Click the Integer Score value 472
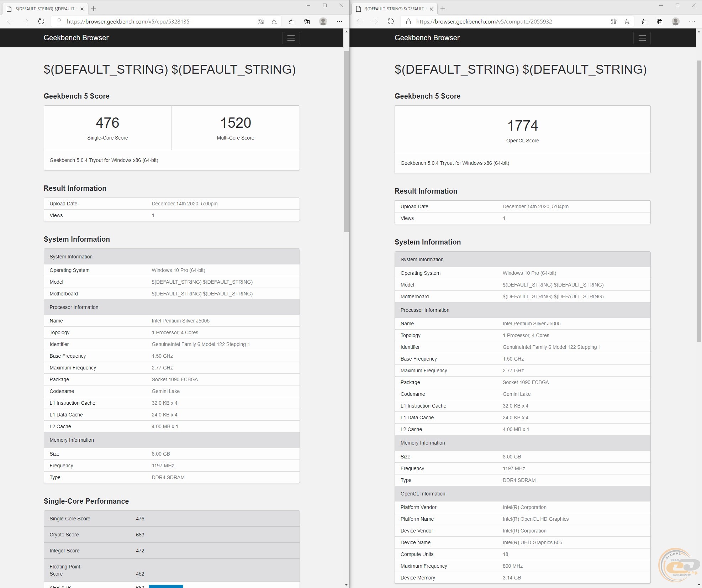 [x=140, y=551]
